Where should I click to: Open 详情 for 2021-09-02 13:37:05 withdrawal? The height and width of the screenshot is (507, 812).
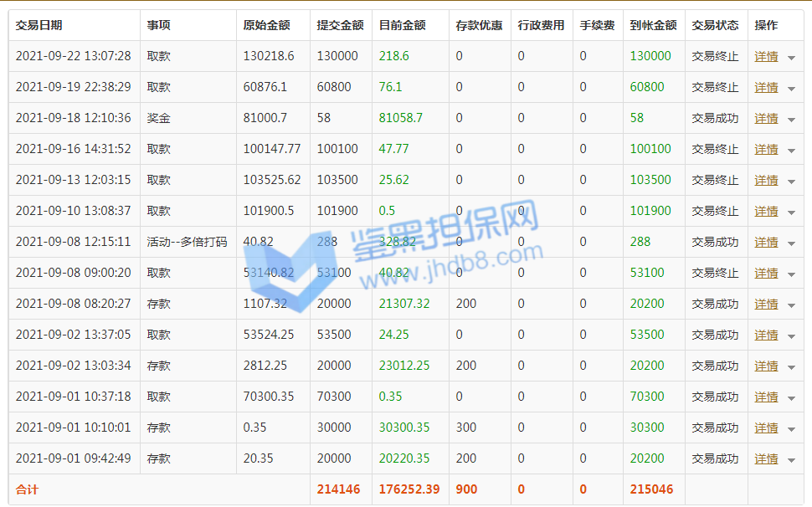click(x=765, y=335)
